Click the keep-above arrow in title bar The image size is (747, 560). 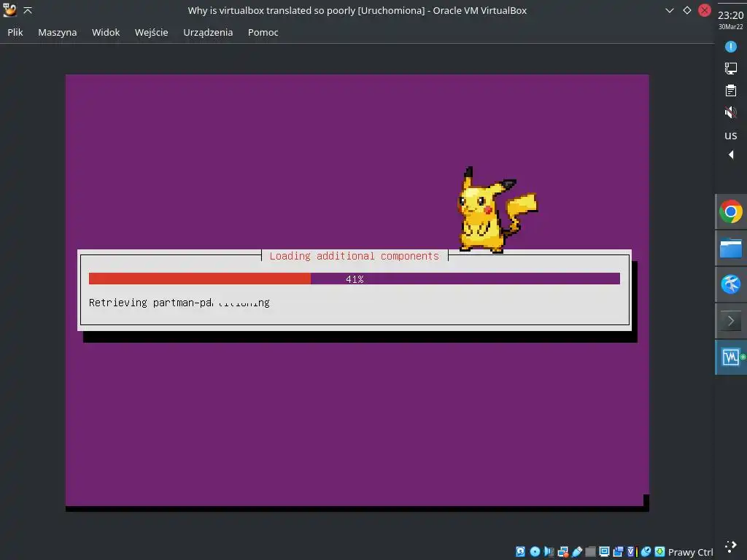point(28,10)
